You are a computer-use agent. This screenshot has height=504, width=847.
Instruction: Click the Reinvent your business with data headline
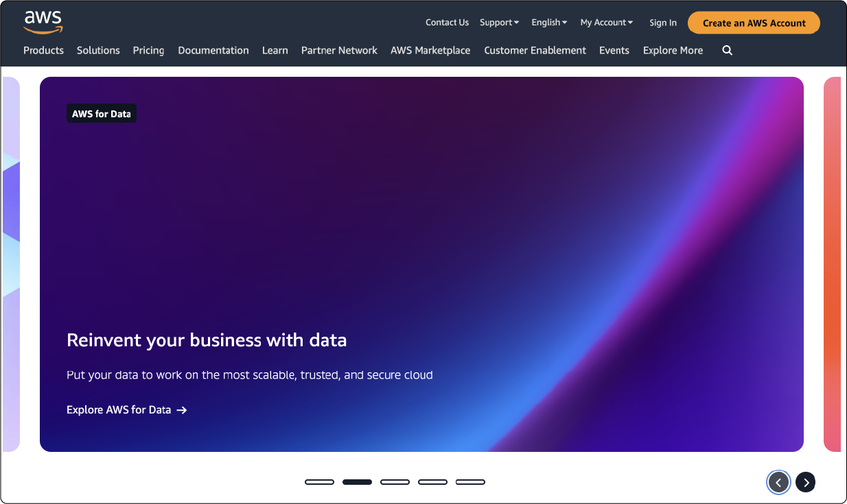click(207, 340)
